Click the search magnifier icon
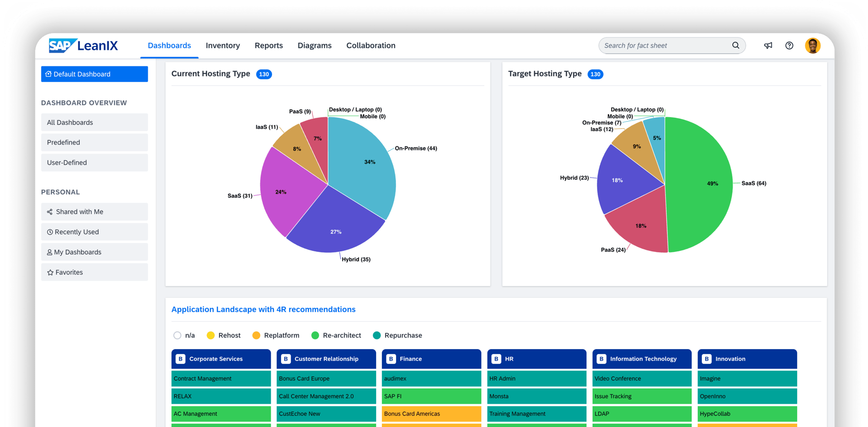Image resolution: width=868 pixels, height=427 pixels. [x=736, y=46]
